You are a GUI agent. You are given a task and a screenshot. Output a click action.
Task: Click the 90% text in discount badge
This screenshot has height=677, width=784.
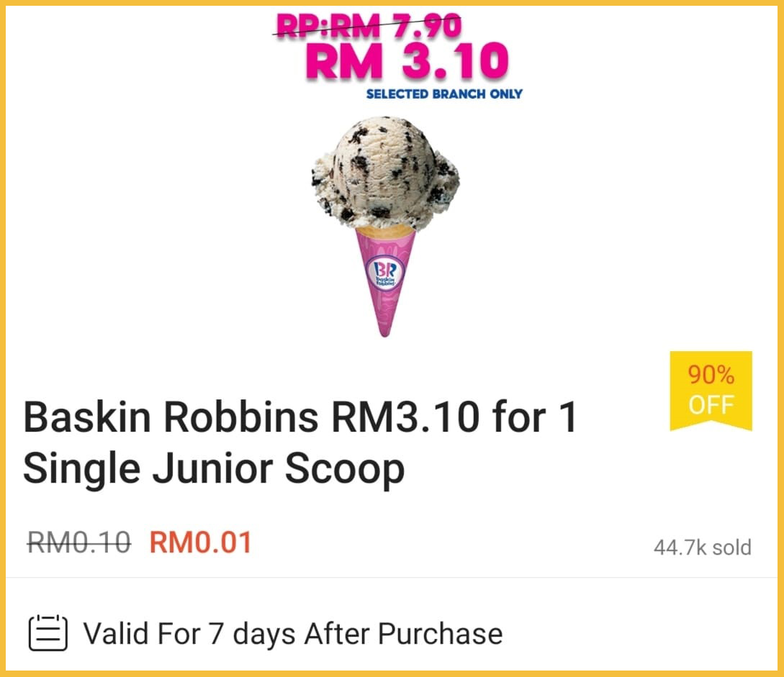pyautogui.click(x=711, y=375)
